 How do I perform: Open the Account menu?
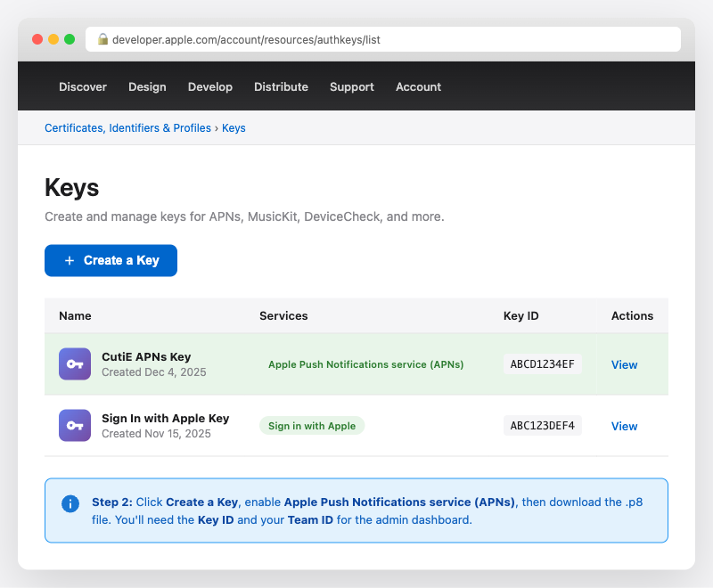click(x=418, y=86)
